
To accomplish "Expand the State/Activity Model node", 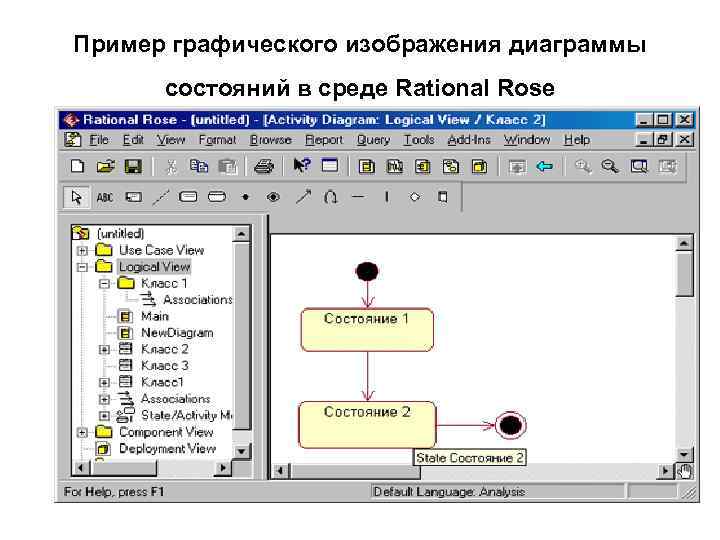I will pyautogui.click(x=104, y=416).
